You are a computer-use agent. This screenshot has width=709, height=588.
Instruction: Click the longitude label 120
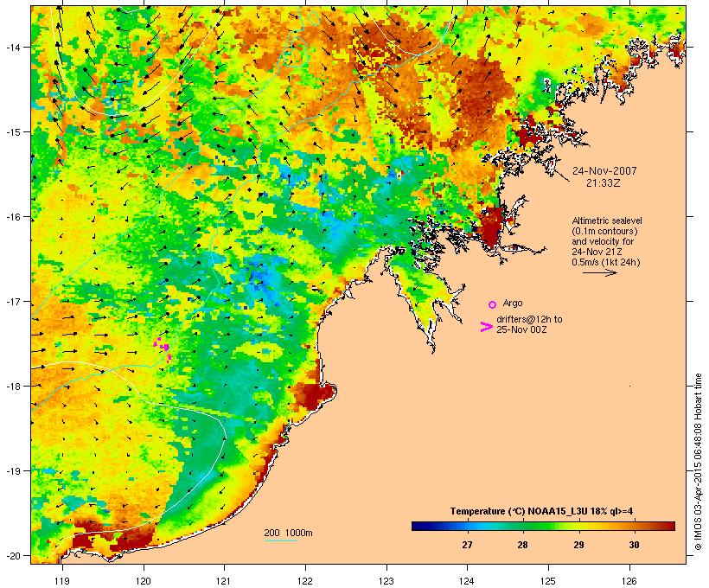144,581
